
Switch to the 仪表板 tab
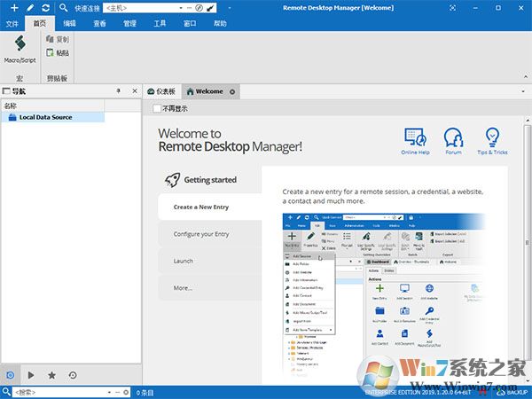(x=161, y=91)
